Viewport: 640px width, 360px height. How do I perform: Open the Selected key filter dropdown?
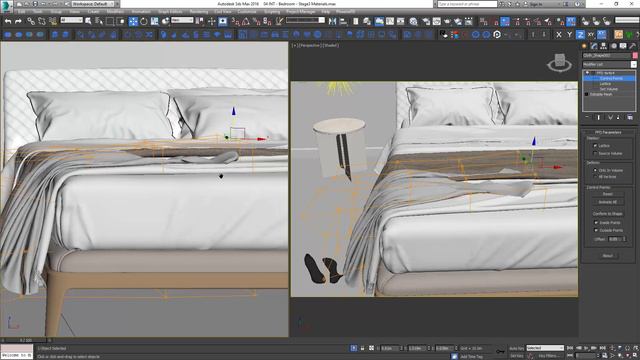point(545,348)
